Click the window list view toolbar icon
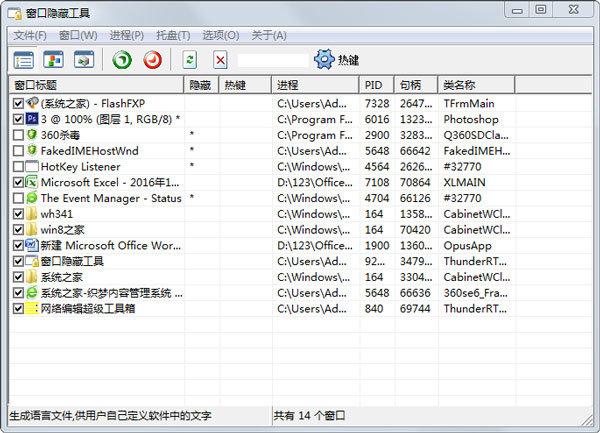The width and height of the screenshot is (600, 433). pos(23,60)
